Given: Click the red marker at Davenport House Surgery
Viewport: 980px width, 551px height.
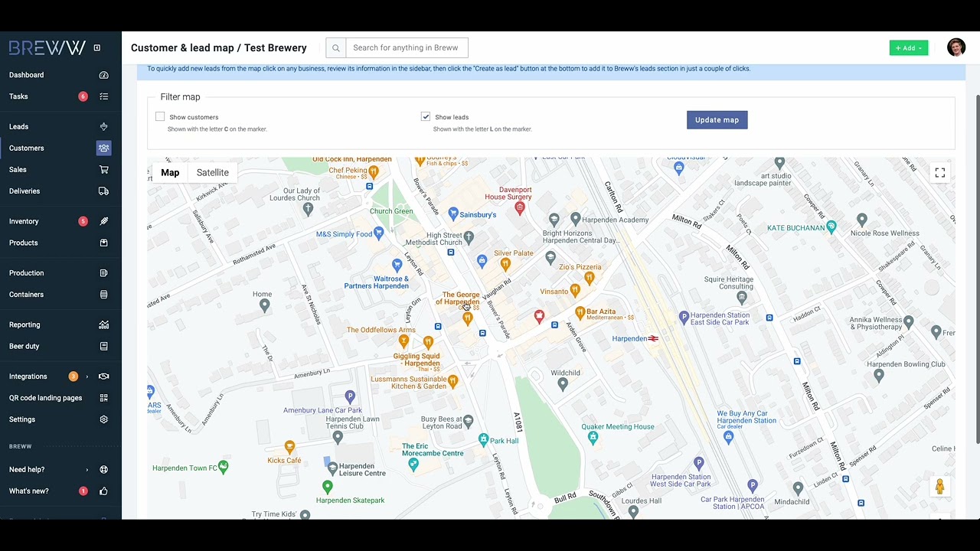Looking at the screenshot, I should coord(520,207).
